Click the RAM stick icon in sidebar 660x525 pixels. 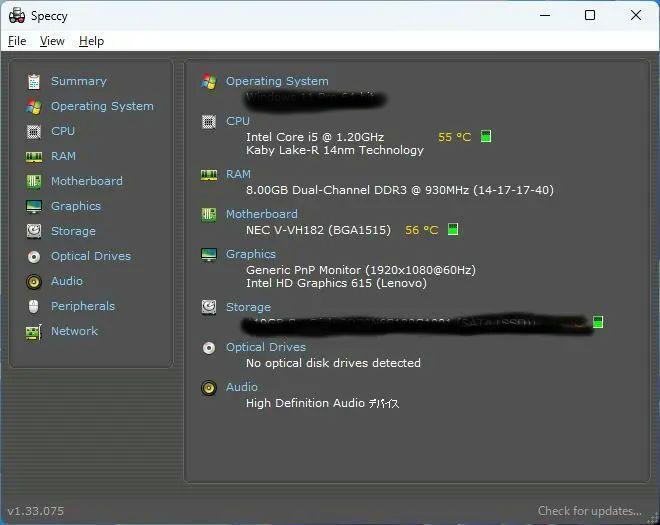(x=34, y=157)
